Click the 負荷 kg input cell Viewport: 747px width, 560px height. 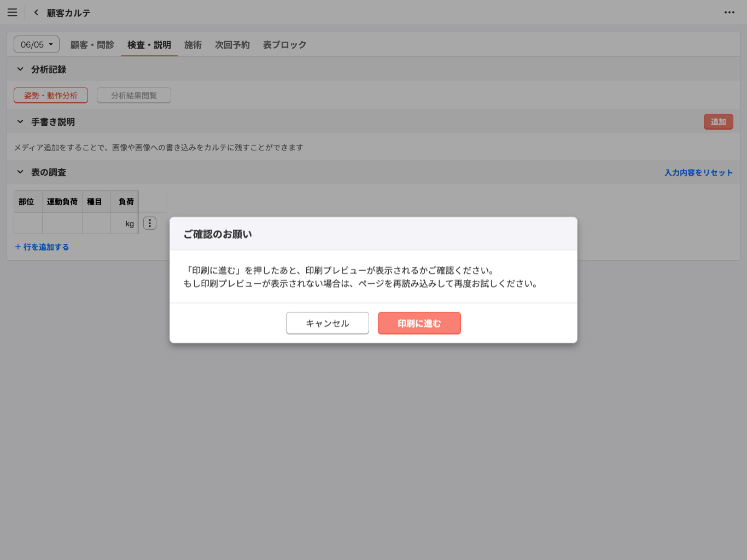[125, 223]
